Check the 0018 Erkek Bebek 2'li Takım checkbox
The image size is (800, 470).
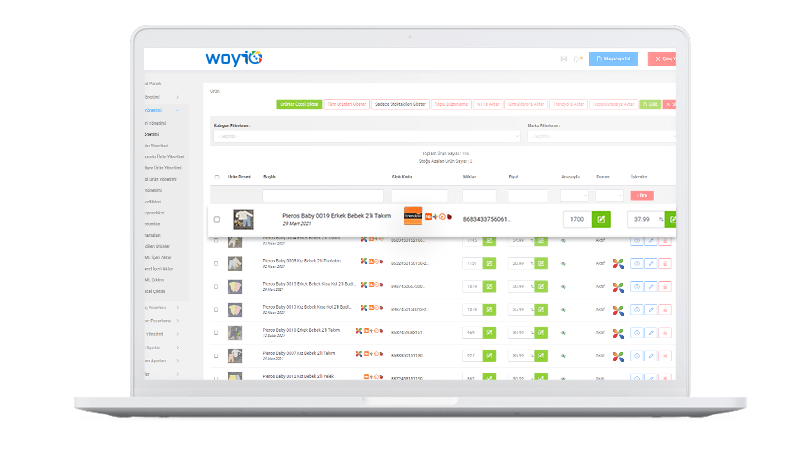pyautogui.click(x=216, y=333)
